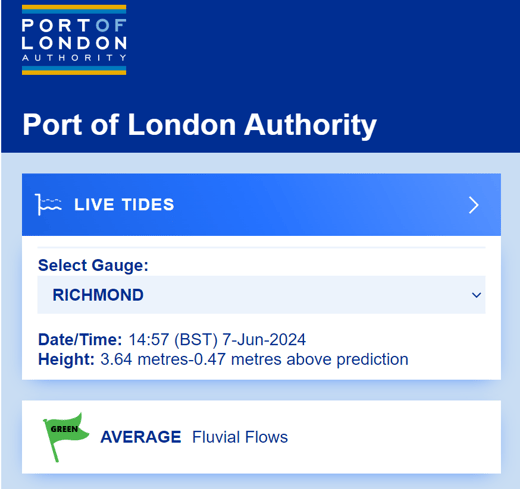Open the Fluvial Flows text link
The height and width of the screenshot is (489, 520).
click(240, 437)
